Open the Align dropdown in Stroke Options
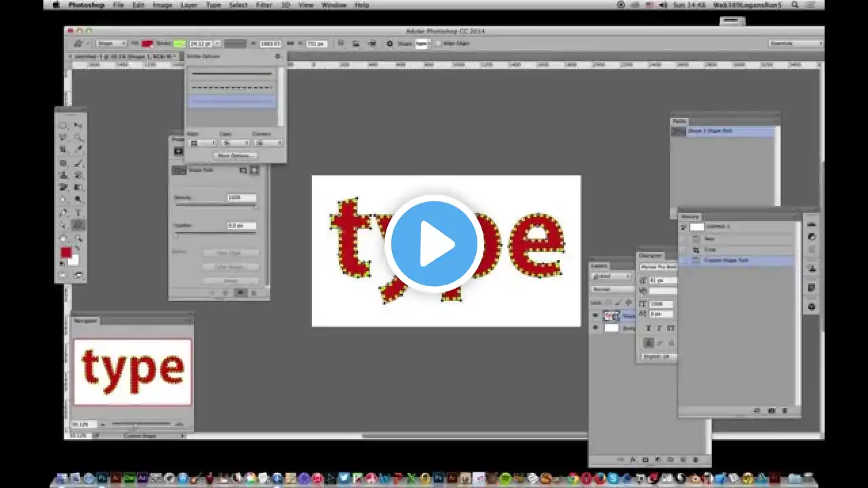Screen dimensions: 868x488 pos(201,143)
